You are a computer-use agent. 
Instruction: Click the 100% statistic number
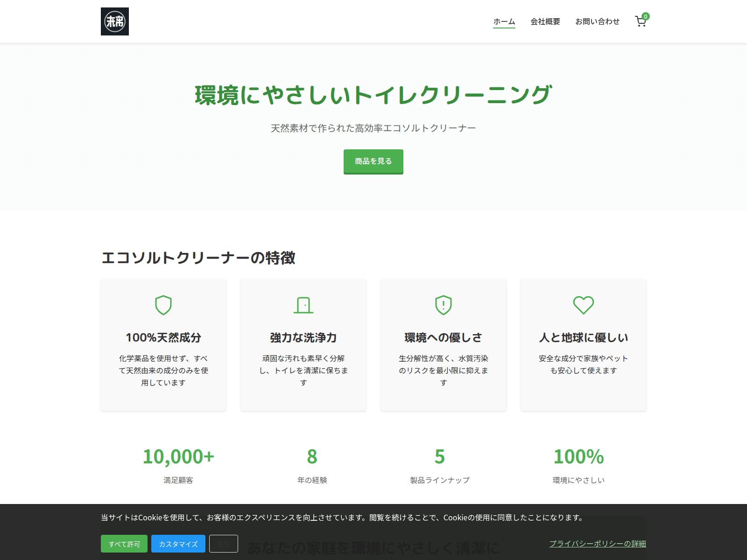579,456
